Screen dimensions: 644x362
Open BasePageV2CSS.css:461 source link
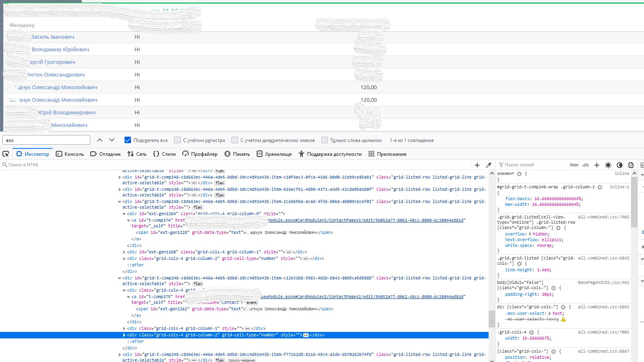603,282
